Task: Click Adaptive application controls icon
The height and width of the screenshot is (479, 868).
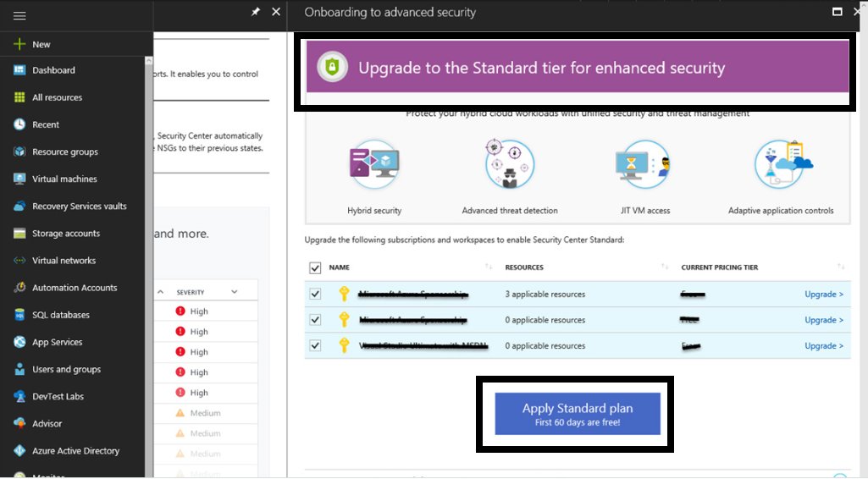Action: coord(782,163)
